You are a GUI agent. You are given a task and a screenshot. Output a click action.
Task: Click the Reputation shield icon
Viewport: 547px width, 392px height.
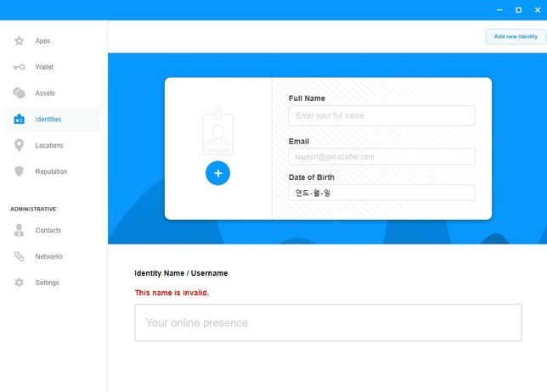pos(19,171)
